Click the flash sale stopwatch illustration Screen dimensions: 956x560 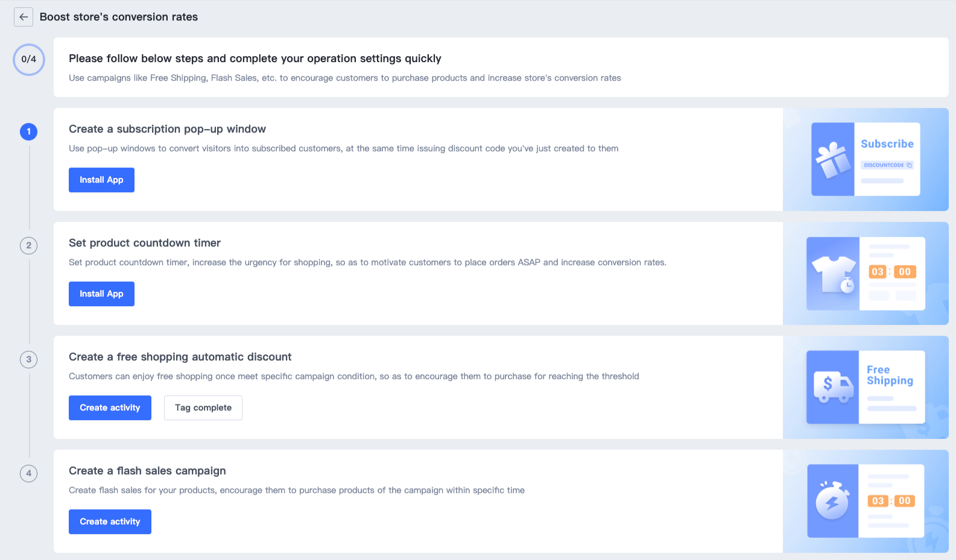pos(866,501)
